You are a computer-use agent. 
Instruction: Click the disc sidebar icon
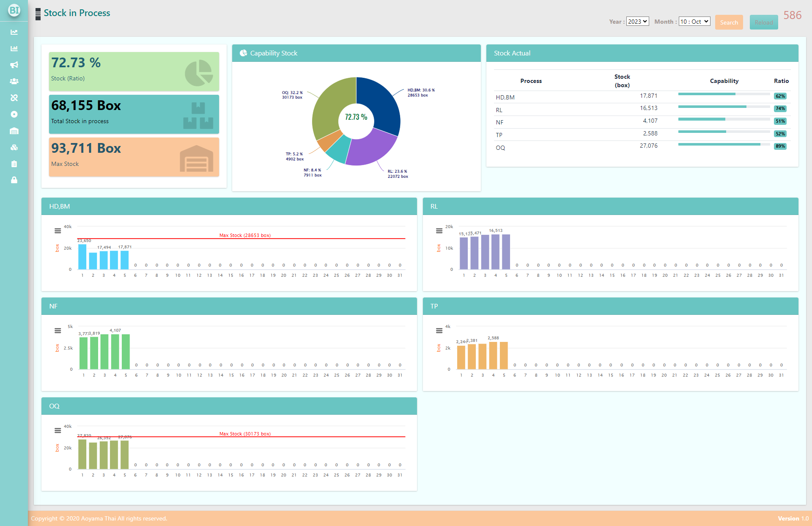[x=14, y=114]
